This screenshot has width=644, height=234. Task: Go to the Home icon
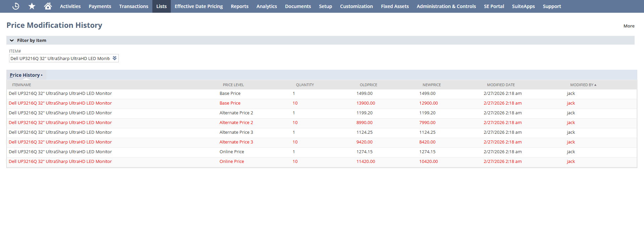(x=48, y=6)
